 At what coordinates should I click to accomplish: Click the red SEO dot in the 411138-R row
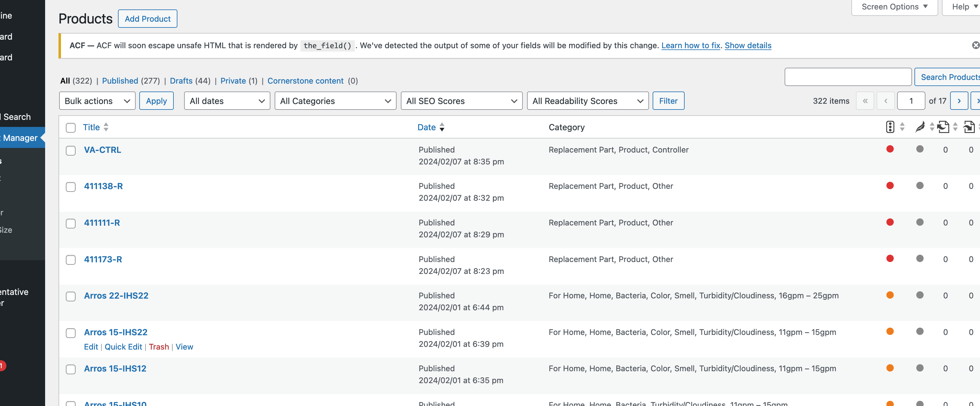[890, 185]
